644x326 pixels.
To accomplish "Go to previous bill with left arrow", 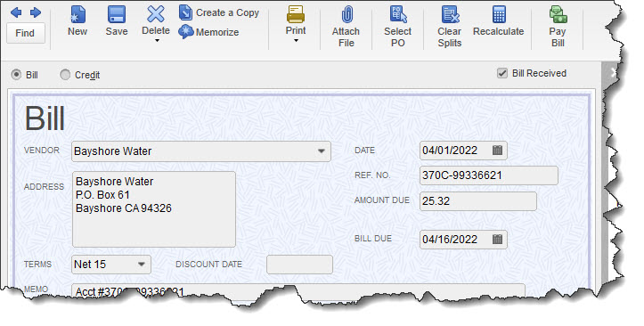I will pos(16,12).
